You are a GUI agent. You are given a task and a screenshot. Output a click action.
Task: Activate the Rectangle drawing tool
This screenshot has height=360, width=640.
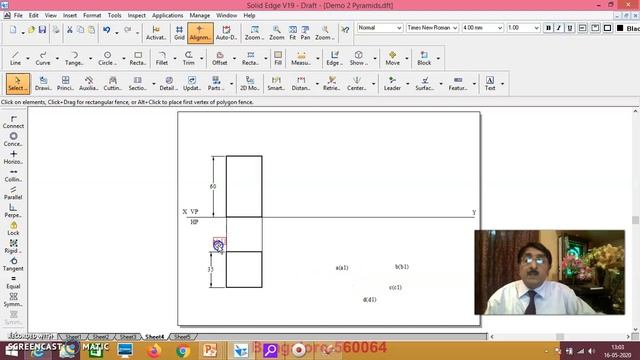138,58
